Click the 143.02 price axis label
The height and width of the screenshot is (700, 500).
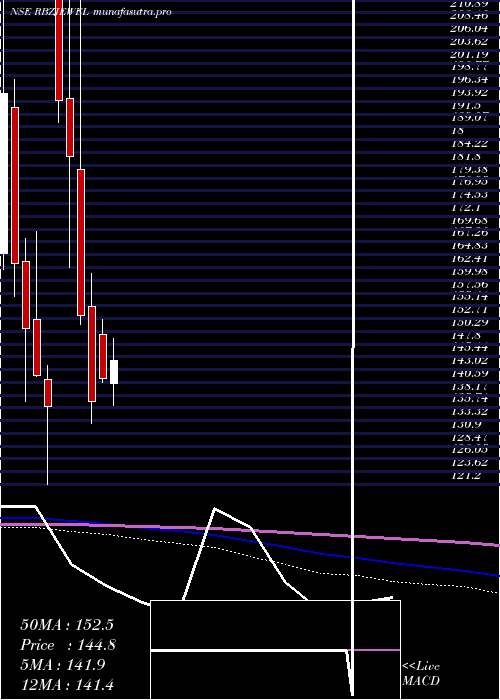point(469,360)
